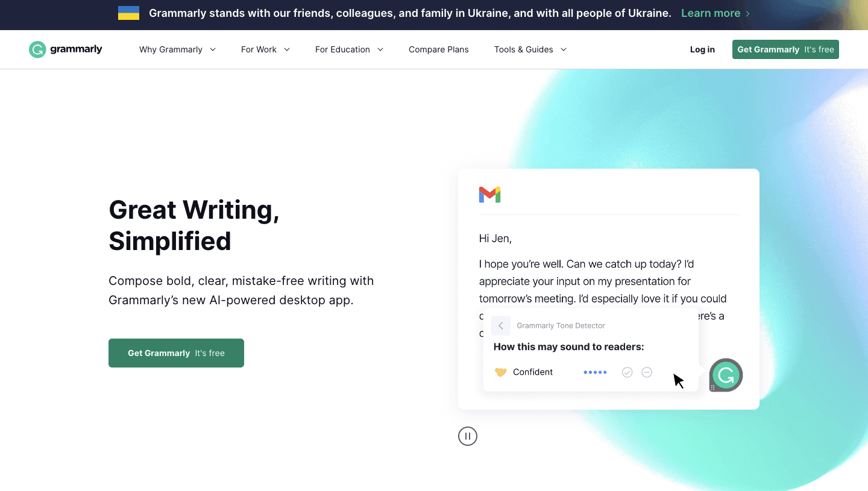
Task: Open the For Work dropdown
Action: pyautogui.click(x=265, y=49)
